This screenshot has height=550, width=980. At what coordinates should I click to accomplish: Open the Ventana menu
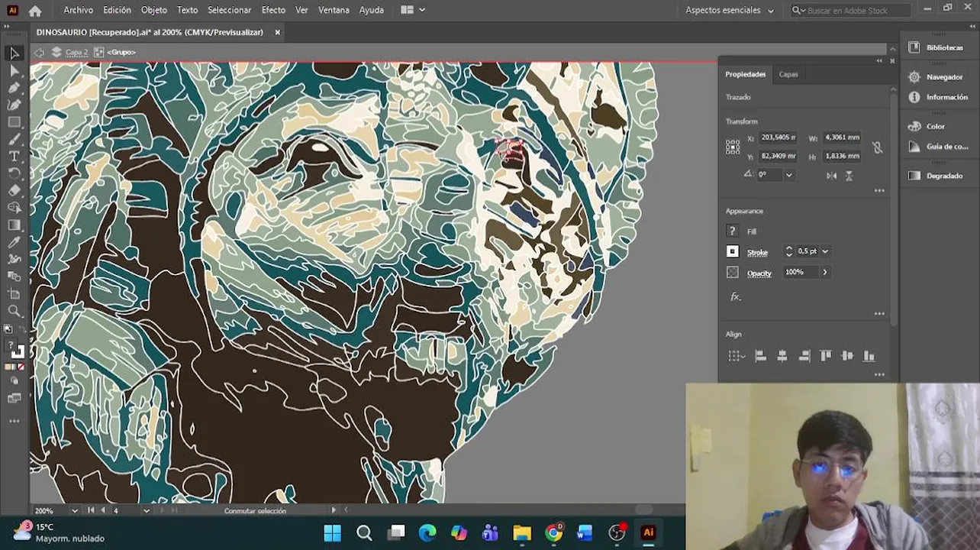click(334, 10)
